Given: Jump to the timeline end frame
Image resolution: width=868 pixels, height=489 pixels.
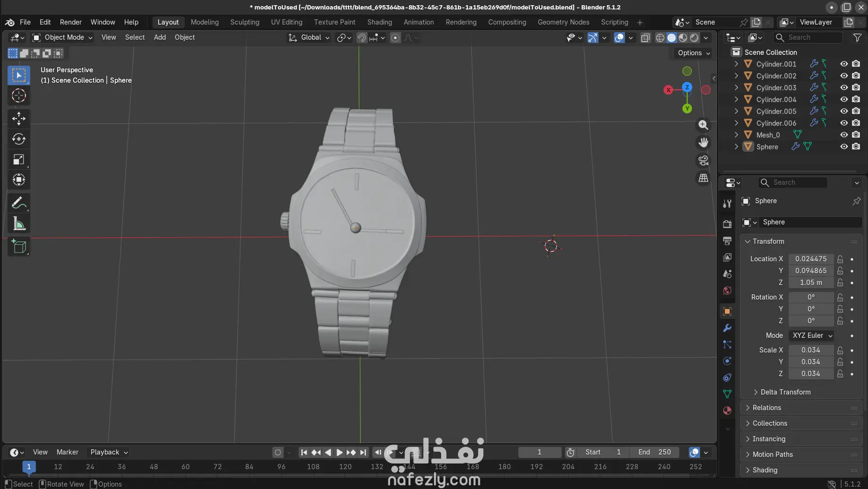Looking at the screenshot, I should point(363,452).
